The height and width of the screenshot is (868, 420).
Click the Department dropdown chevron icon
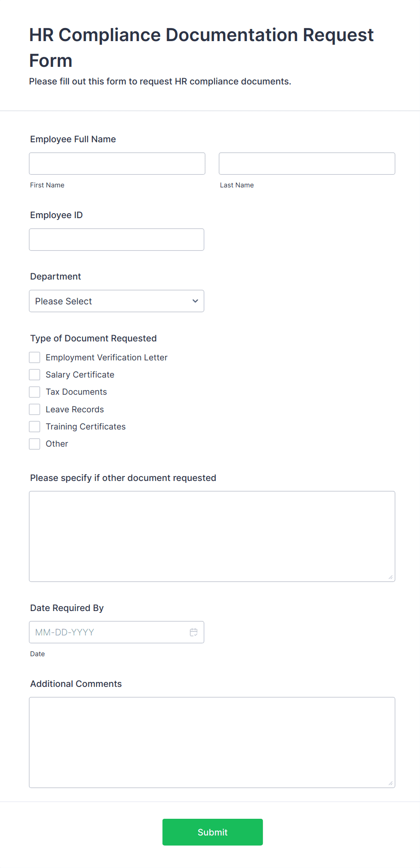click(195, 301)
